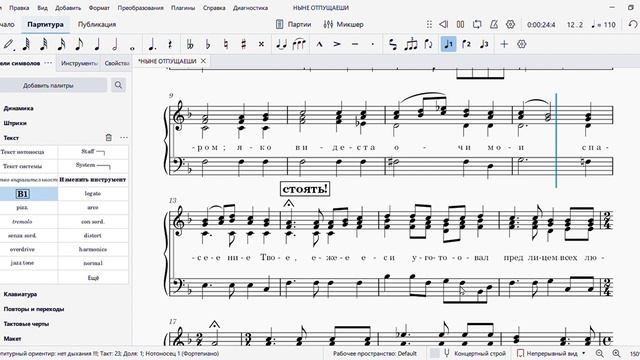This screenshot has width=640, height=360.
Task: Open the Непрерывный вид view dropdown
Action: pyautogui.click(x=552, y=353)
